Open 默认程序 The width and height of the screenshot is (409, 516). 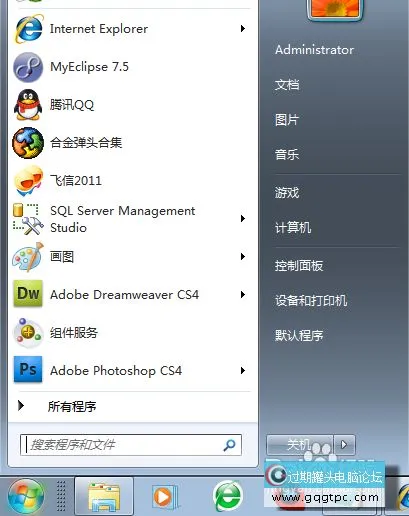(299, 335)
